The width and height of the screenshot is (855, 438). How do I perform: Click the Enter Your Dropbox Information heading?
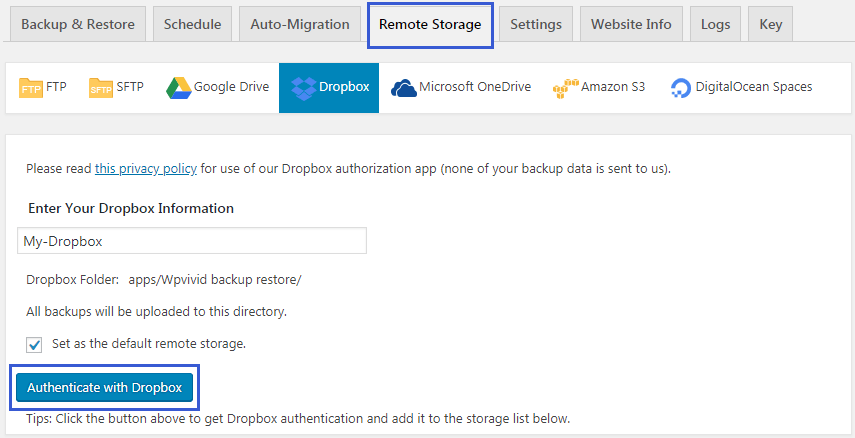(131, 208)
